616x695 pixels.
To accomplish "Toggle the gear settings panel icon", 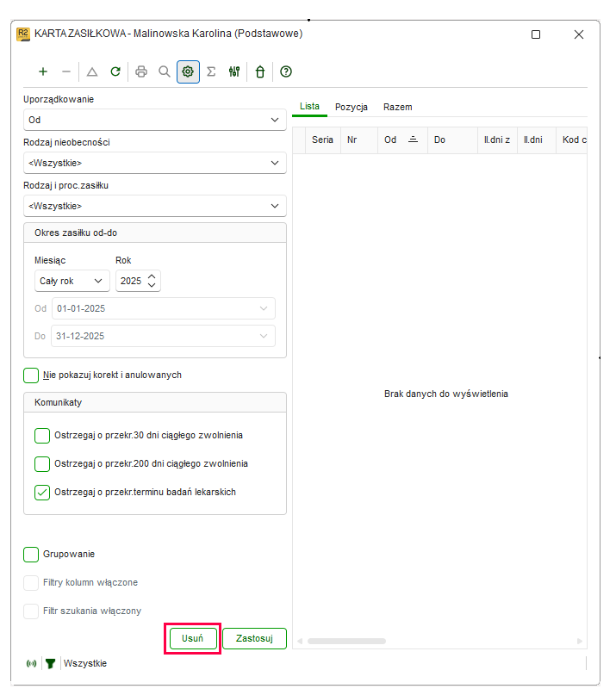I will pyautogui.click(x=188, y=71).
